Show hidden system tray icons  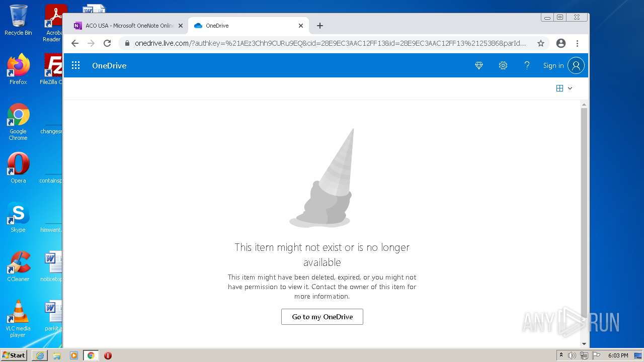561,355
